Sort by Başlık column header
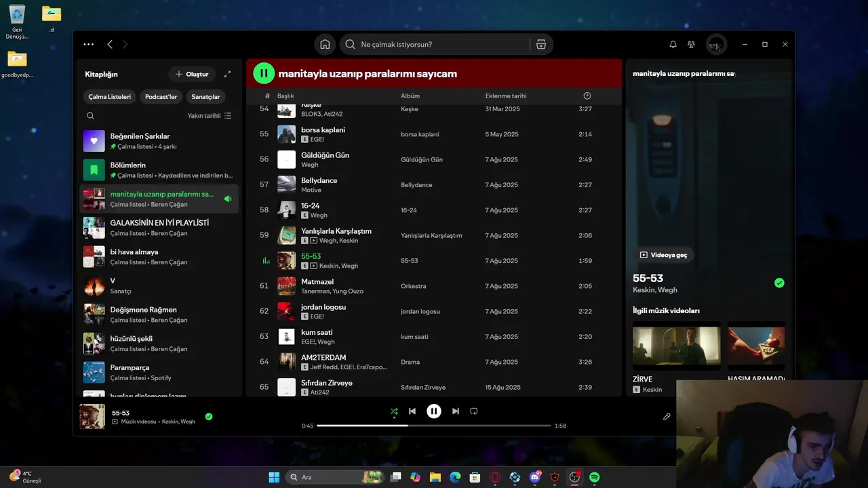This screenshot has width=868, height=488. coord(285,96)
